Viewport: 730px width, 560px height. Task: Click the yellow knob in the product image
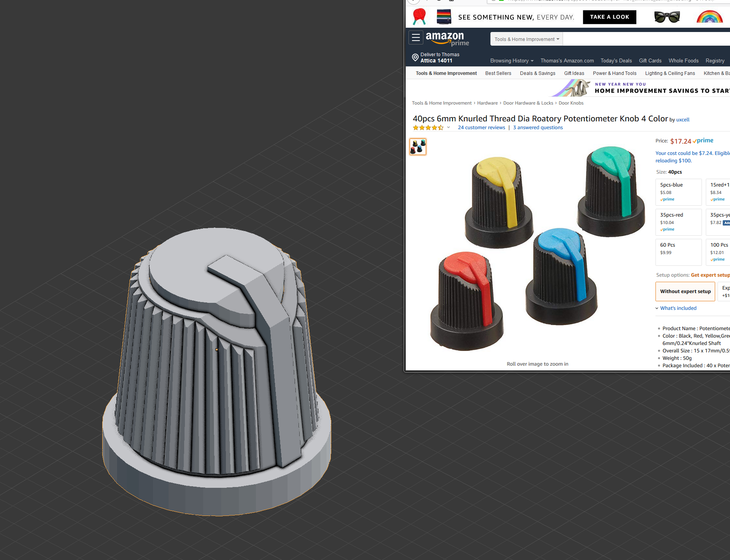pos(498,202)
